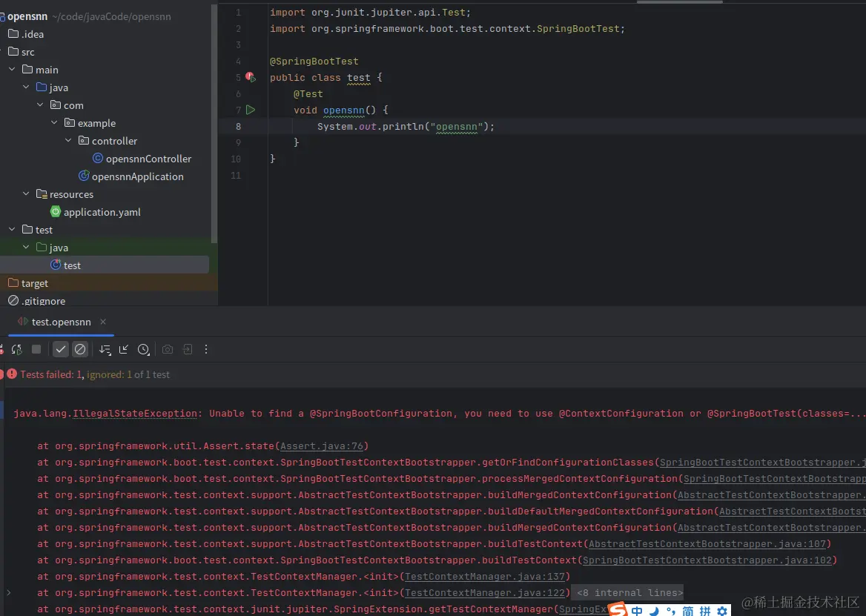Click the @SpringBootTest annotation on line 4
The width and height of the screenshot is (866, 616).
(314, 62)
